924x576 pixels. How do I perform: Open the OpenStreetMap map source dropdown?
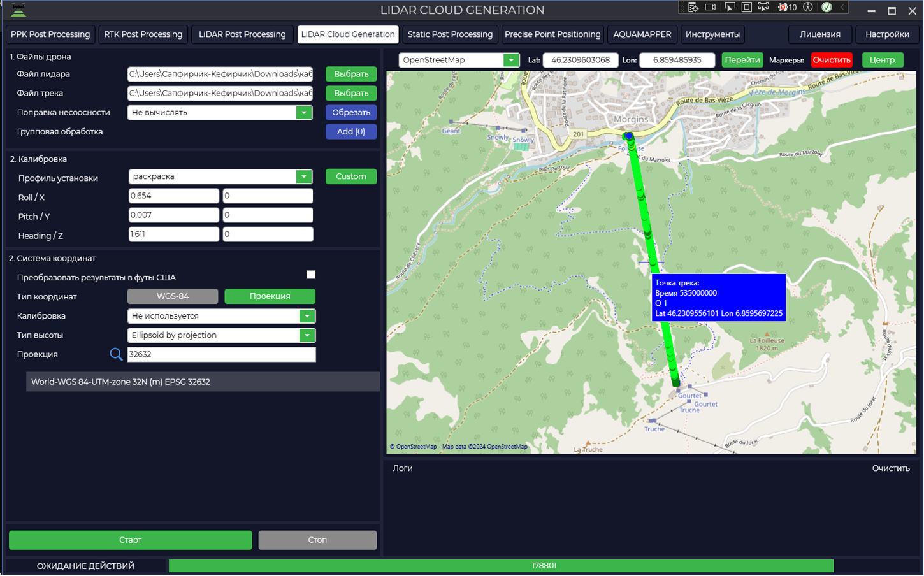511,60
